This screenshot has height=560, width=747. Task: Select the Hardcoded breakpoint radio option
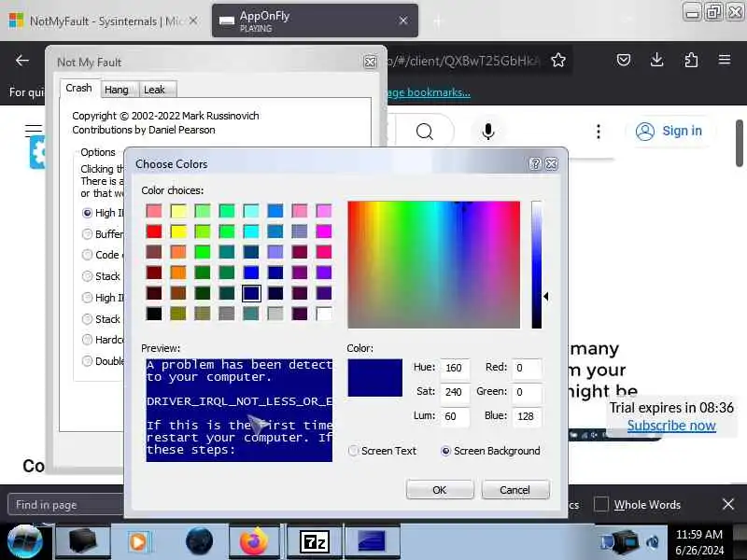pyautogui.click(x=87, y=340)
